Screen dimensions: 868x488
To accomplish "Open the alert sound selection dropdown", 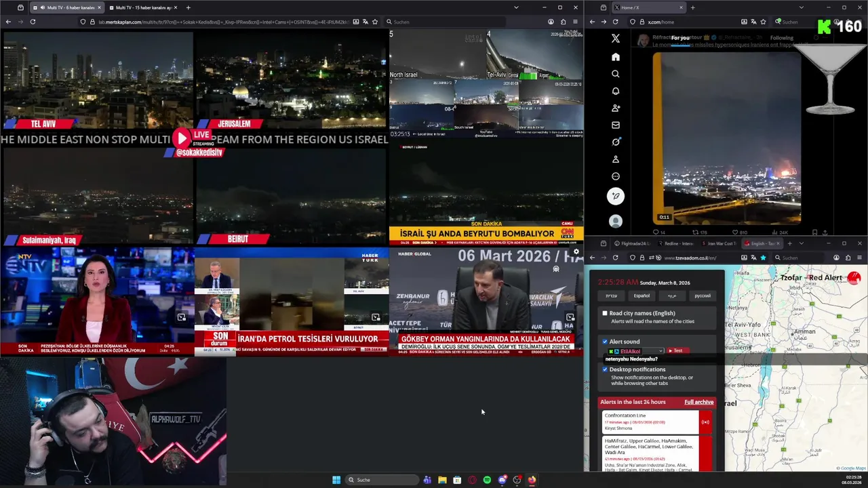I will tap(635, 351).
